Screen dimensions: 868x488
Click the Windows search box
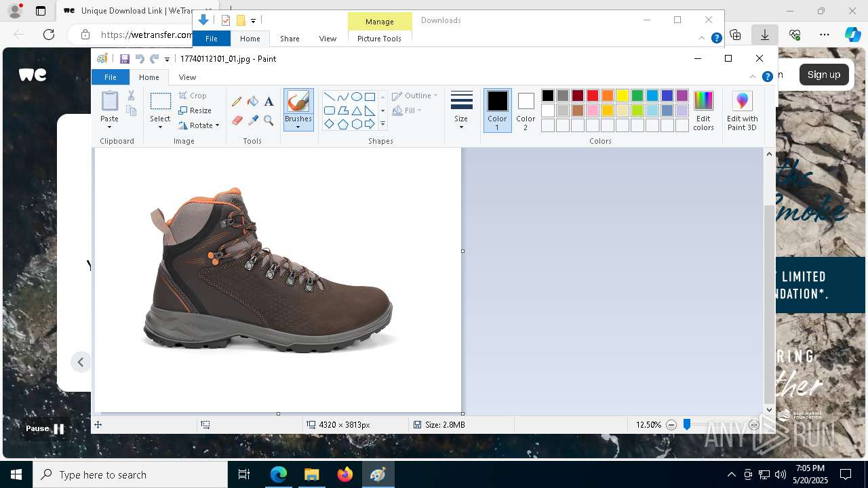tap(130, 474)
